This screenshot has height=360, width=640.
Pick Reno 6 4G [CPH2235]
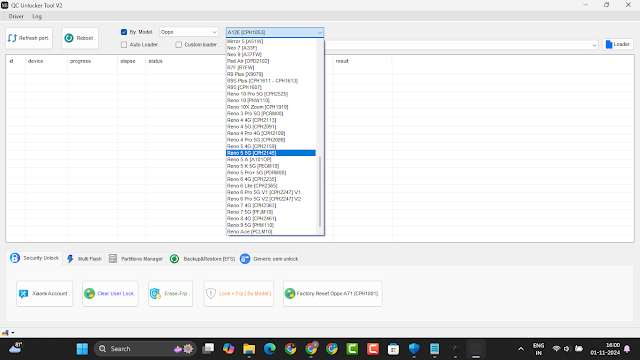coord(271,179)
